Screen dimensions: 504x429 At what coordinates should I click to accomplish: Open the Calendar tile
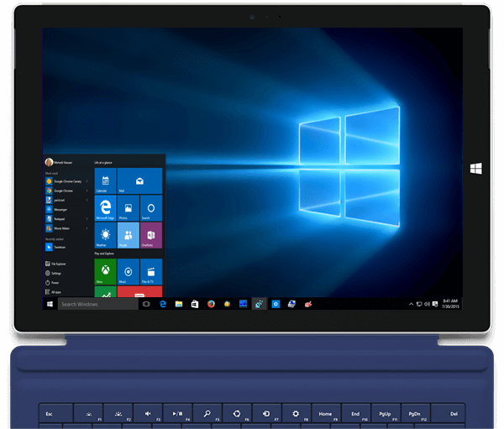[x=106, y=181]
